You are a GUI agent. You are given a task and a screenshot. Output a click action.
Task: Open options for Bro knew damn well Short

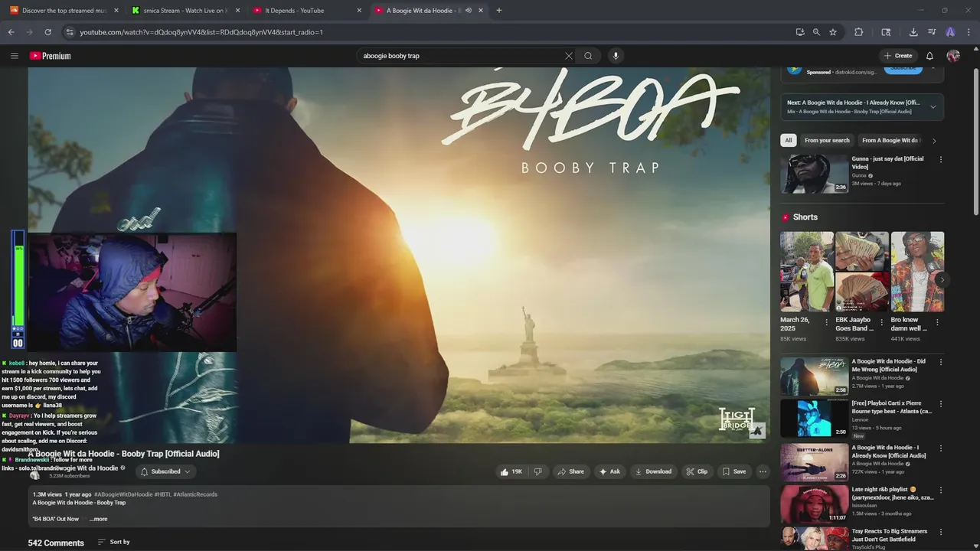pyautogui.click(x=937, y=322)
